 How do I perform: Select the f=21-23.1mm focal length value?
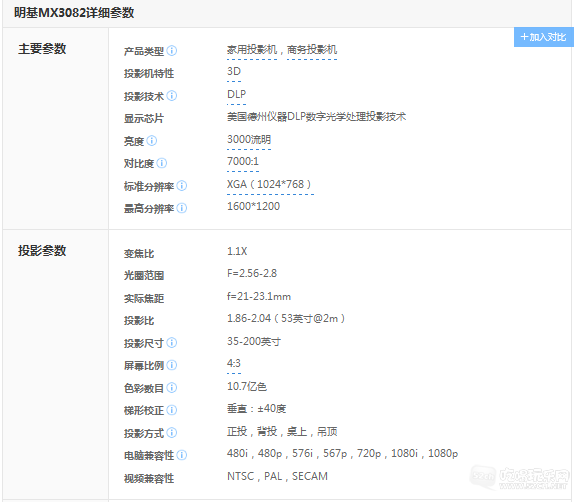click(x=259, y=296)
